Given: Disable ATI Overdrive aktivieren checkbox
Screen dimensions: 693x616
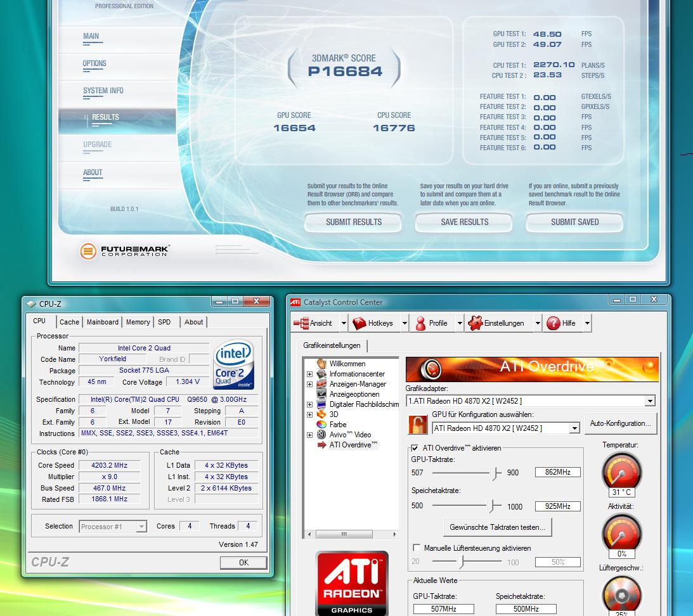Looking at the screenshot, I should coord(415,448).
